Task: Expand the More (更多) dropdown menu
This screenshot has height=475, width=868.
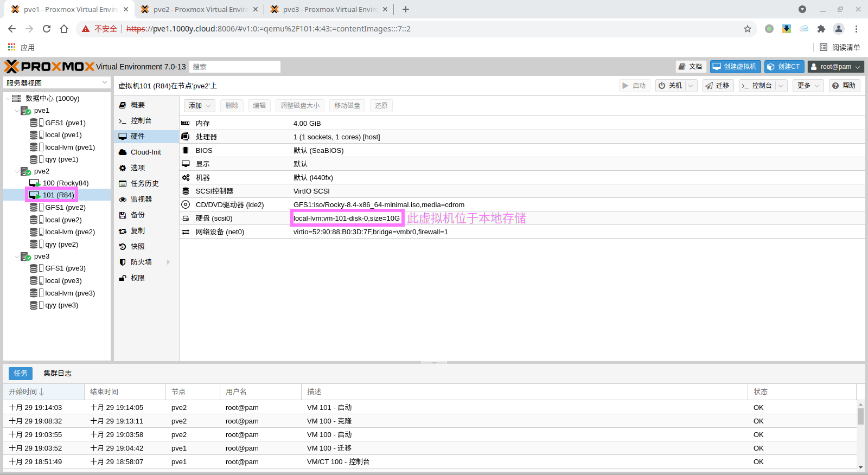Action: point(808,86)
